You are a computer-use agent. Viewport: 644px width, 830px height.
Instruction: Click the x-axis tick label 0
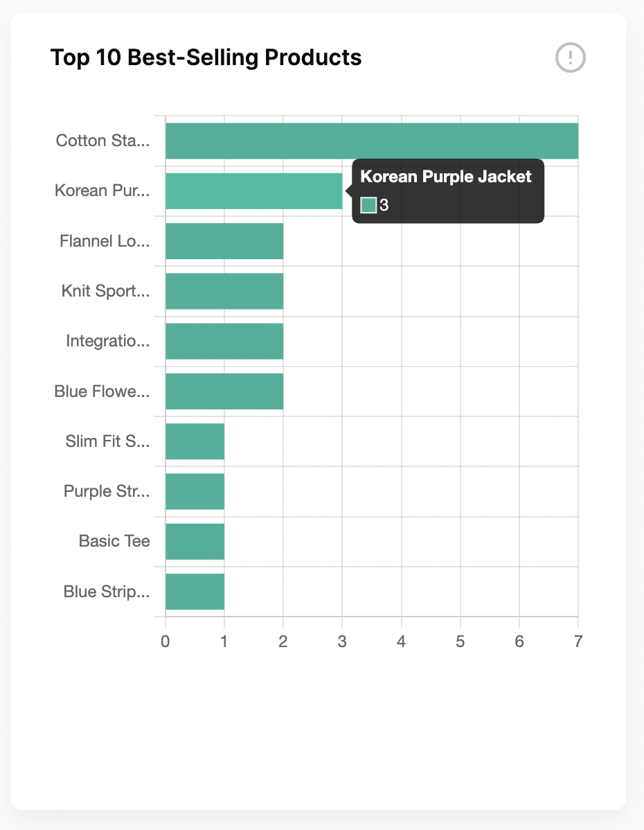click(x=165, y=642)
